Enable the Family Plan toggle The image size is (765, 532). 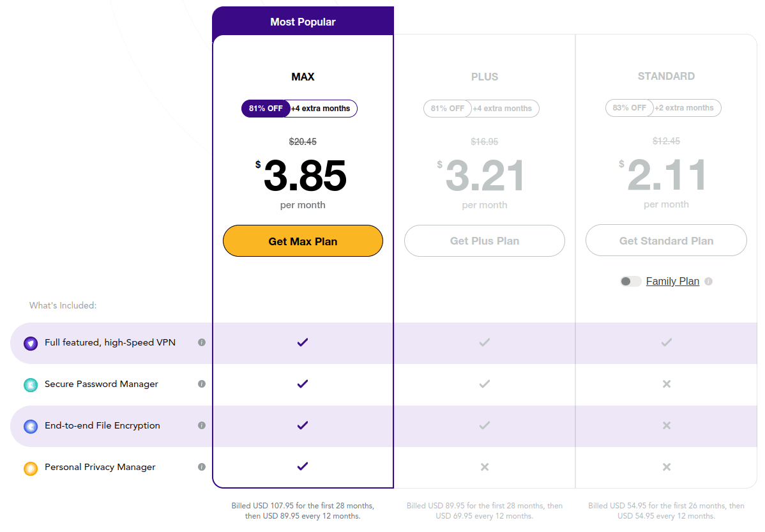coord(630,281)
